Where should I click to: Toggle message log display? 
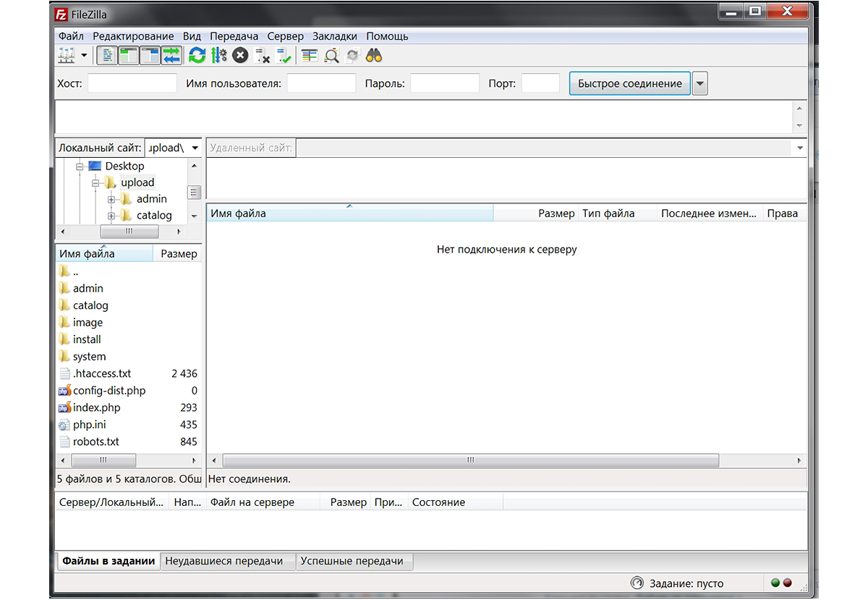107,55
